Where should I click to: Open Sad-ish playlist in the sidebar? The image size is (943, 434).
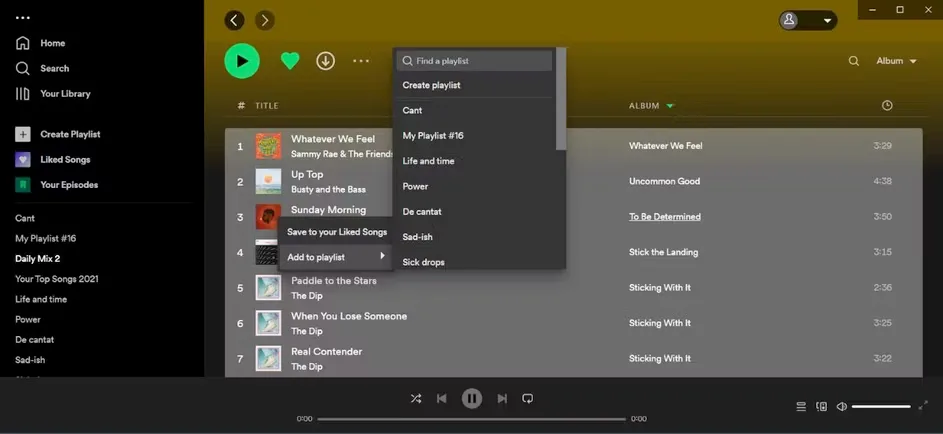(x=30, y=360)
